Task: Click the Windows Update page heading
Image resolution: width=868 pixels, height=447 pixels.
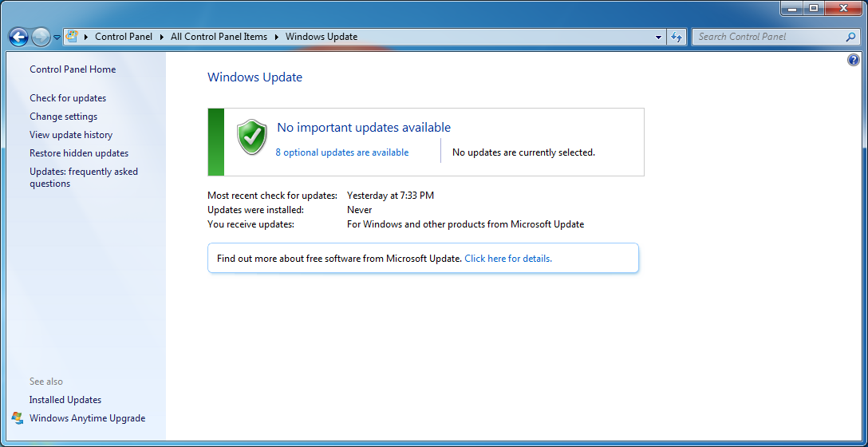Action: tap(254, 77)
